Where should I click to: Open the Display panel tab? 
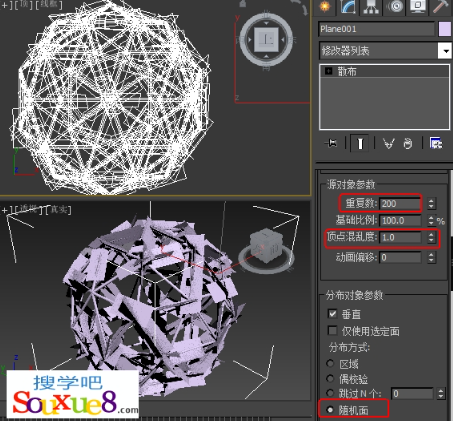tap(418, 7)
